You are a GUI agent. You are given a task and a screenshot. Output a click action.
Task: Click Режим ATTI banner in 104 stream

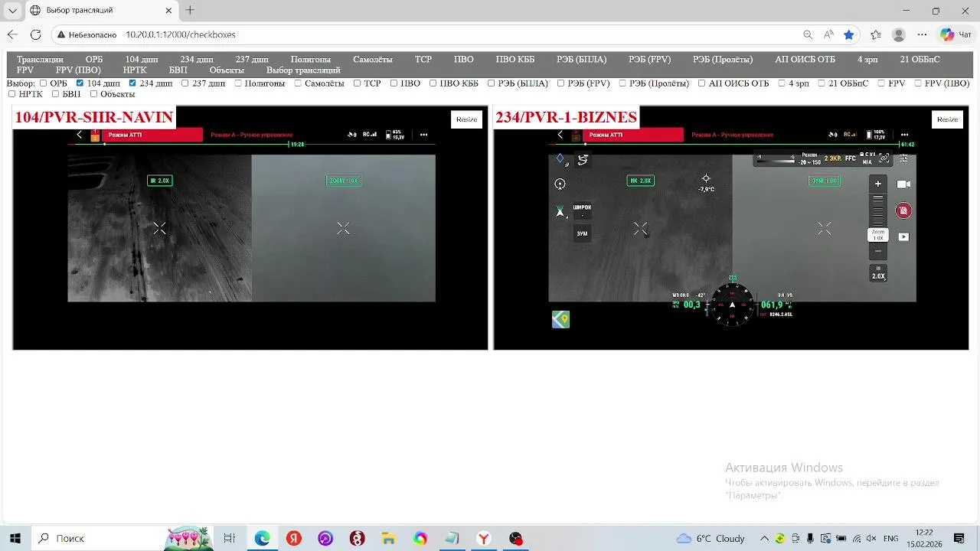[x=152, y=135]
